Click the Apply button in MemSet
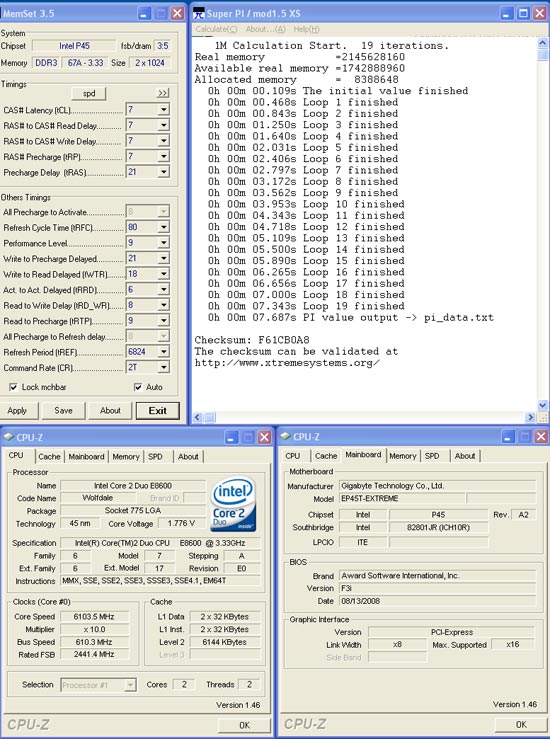Viewport: 550px width, 739px height. pyautogui.click(x=17, y=411)
